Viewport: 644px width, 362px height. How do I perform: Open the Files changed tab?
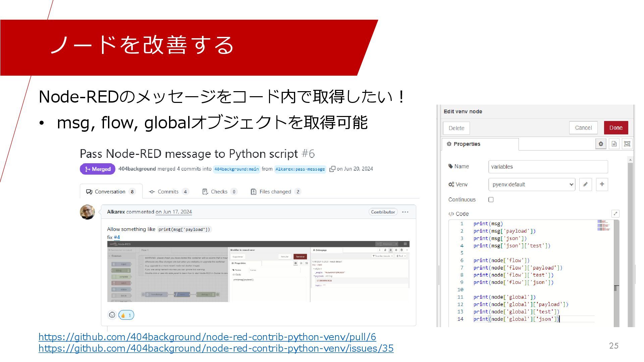(x=275, y=192)
